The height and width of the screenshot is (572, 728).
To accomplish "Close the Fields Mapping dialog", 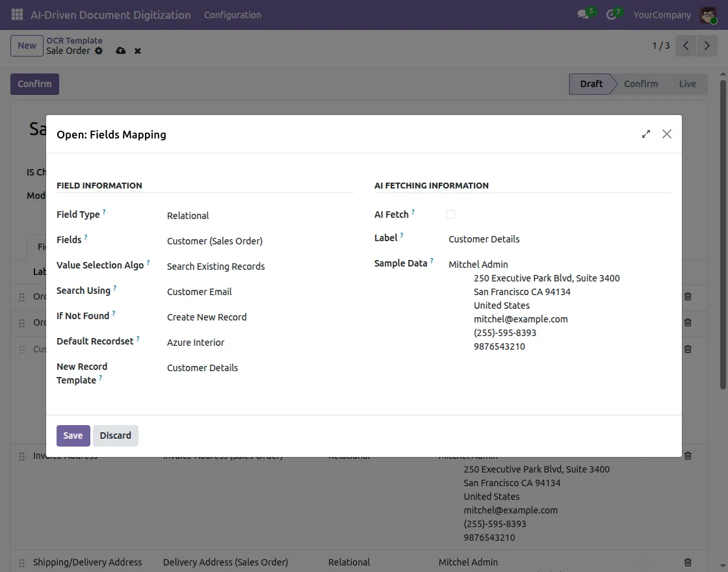I will click(667, 134).
